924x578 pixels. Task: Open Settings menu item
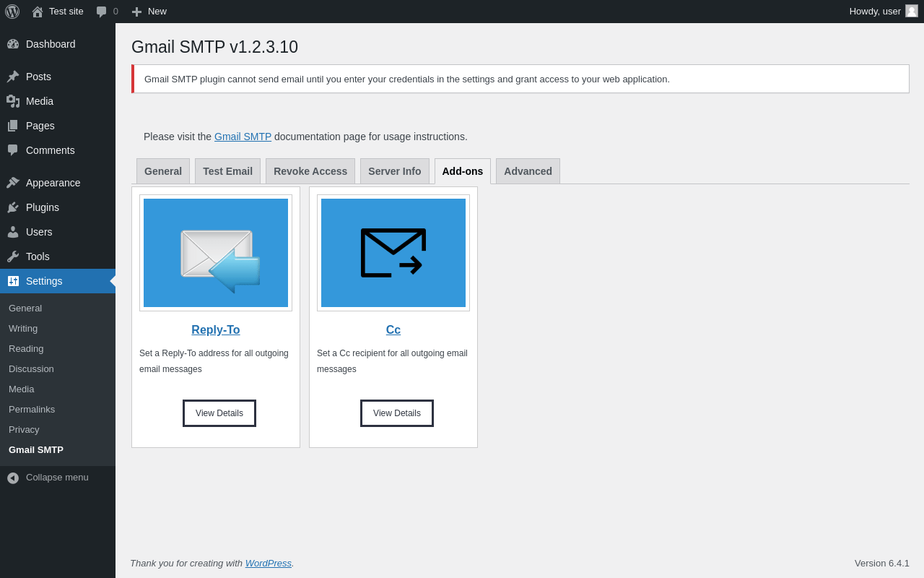coord(58,281)
